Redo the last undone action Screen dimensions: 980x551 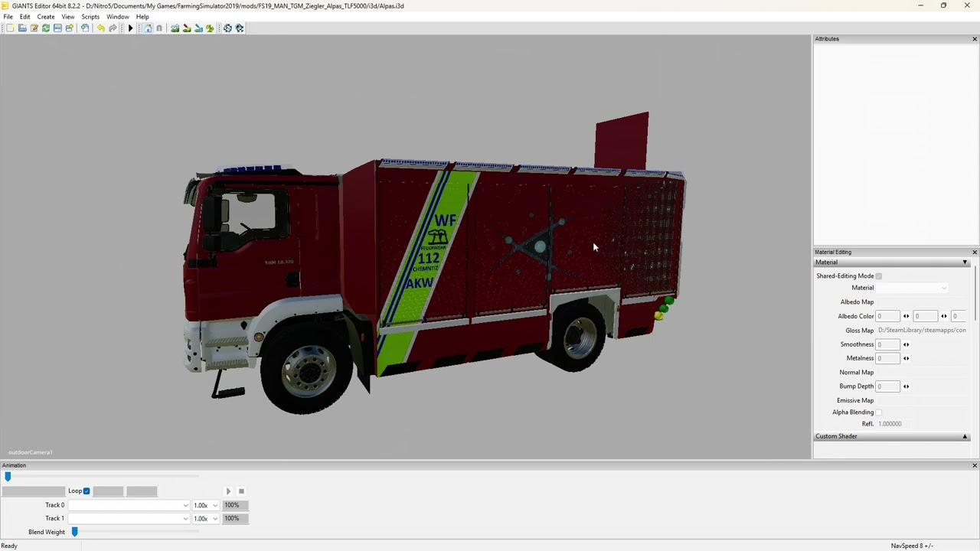pos(113,28)
